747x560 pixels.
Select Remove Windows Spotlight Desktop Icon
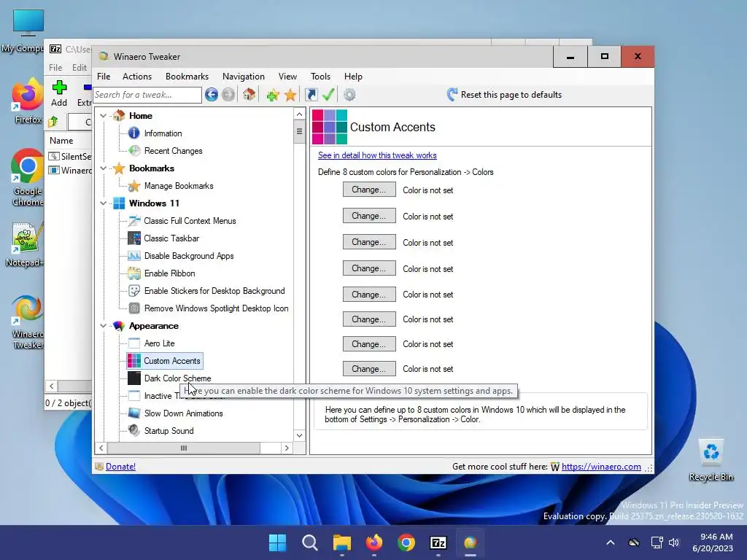[216, 308]
